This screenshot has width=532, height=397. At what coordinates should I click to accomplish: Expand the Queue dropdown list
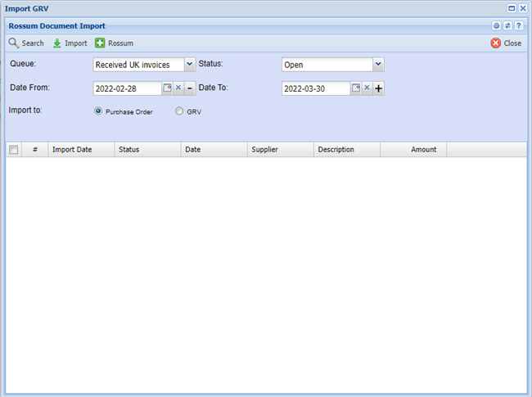(x=190, y=65)
